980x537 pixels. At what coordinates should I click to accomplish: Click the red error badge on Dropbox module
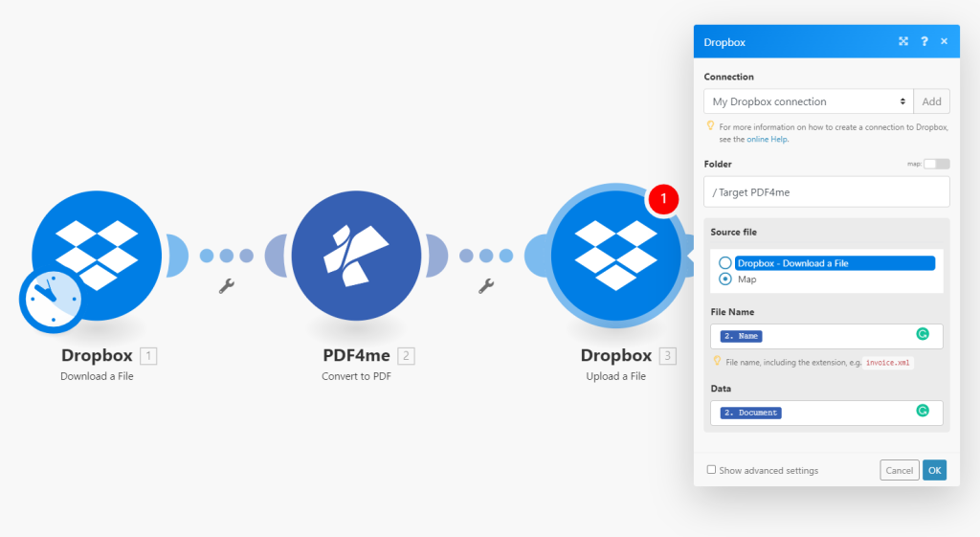(x=662, y=199)
